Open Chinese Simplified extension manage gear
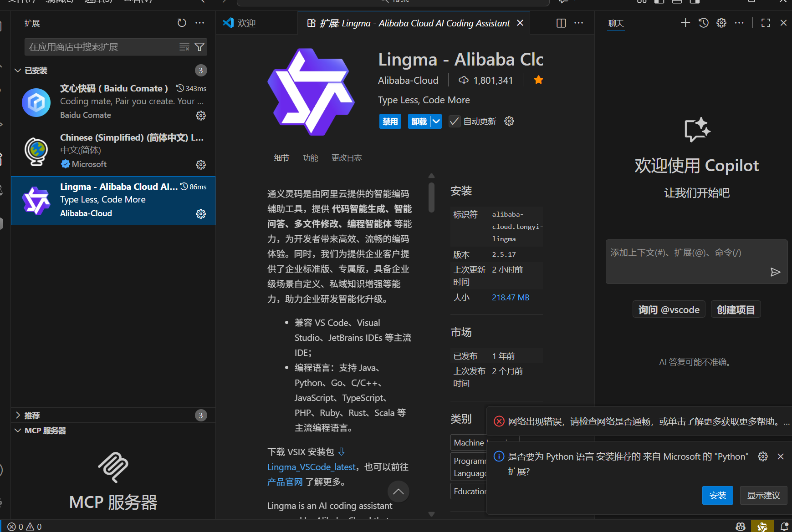The width and height of the screenshot is (792, 532). tap(201, 165)
